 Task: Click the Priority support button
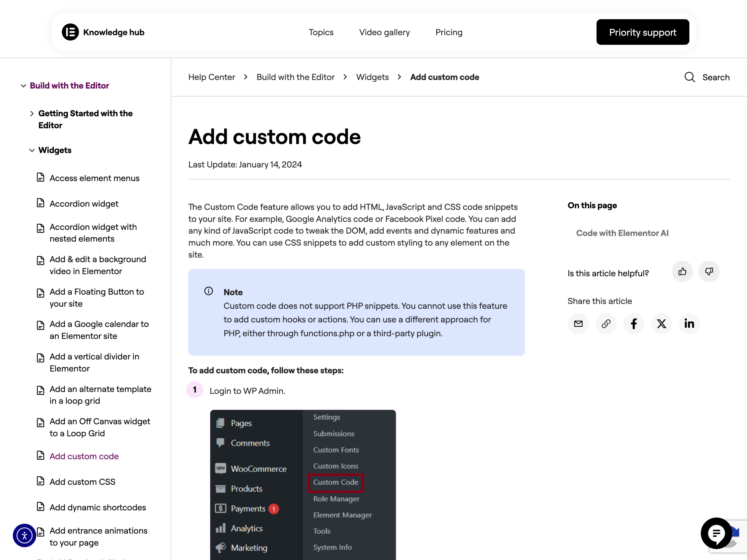click(643, 32)
